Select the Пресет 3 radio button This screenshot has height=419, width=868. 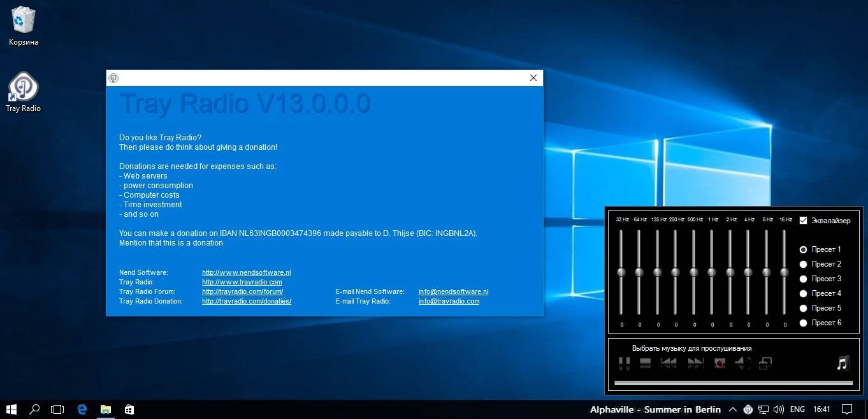(804, 279)
